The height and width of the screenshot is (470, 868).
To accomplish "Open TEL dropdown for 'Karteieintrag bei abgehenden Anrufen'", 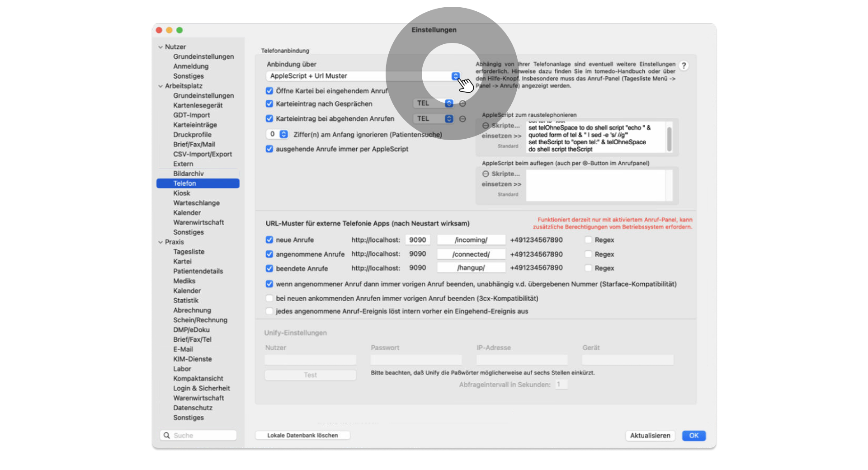I will (x=433, y=119).
